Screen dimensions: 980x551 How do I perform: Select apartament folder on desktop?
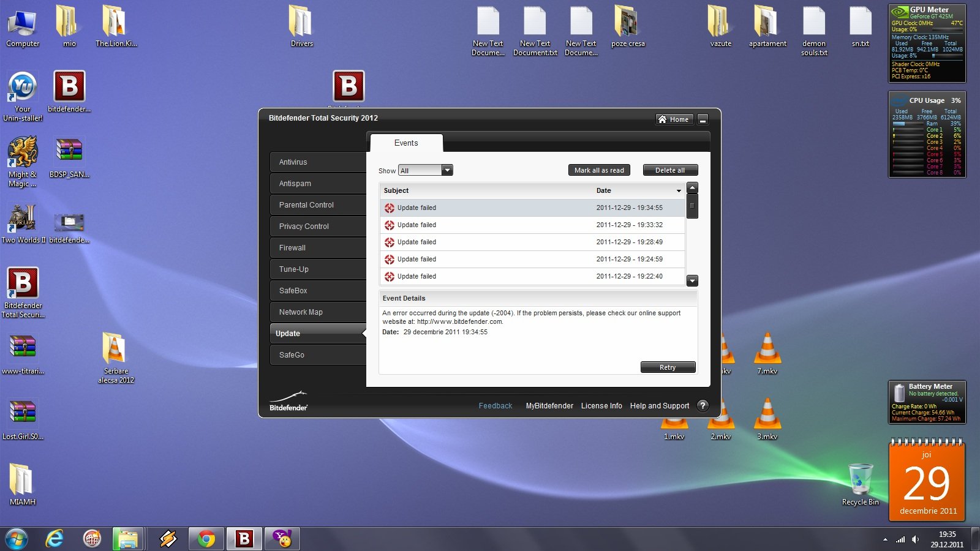click(x=767, y=26)
